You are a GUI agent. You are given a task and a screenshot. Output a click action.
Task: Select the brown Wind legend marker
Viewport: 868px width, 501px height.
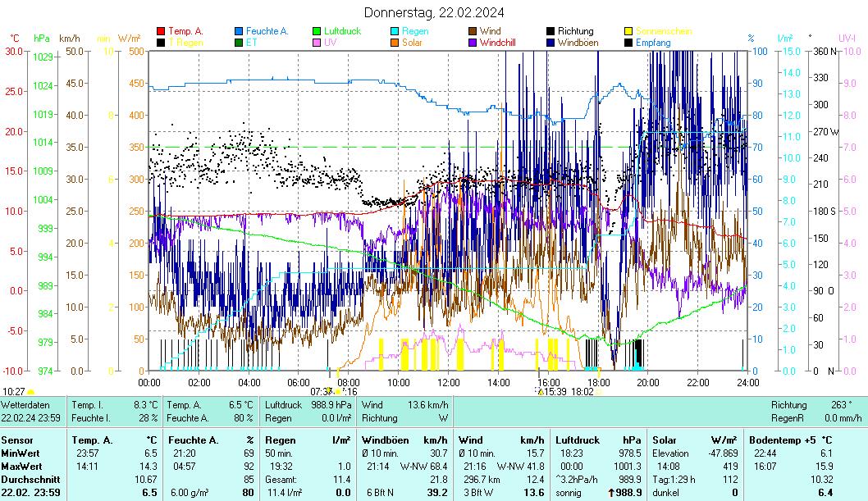473,32
